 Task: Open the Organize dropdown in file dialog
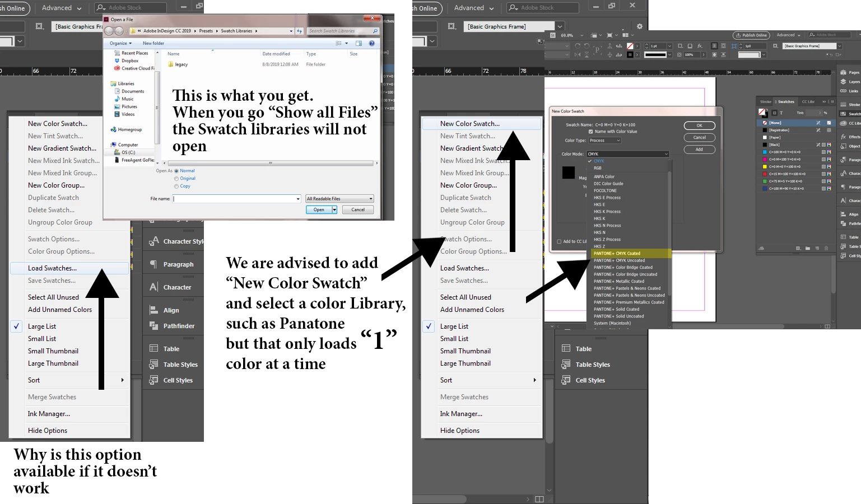pyautogui.click(x=120, y=43)
